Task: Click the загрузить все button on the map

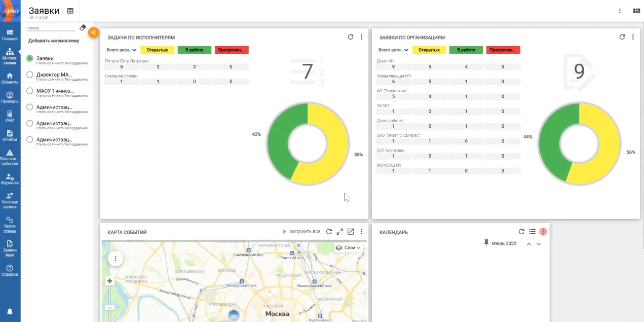Action: pos(301,232)
